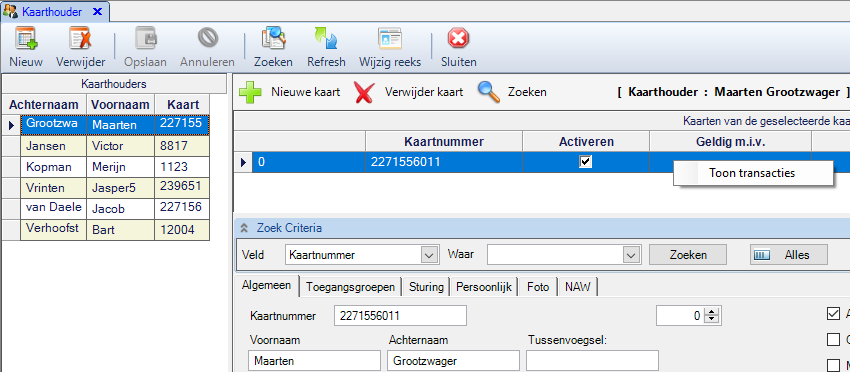Select the Kopman row in Kaarthouders list
This screenshot has width=850, height=372.
click(106, 166)
